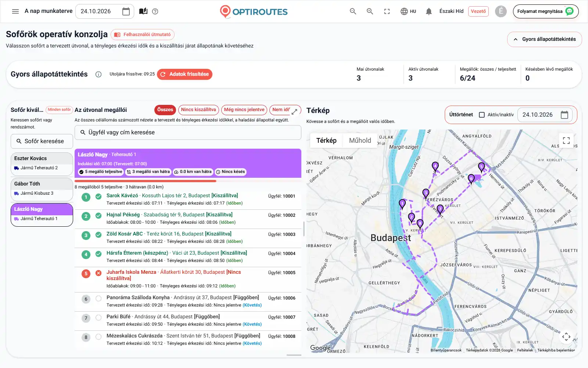
Task: Switch map to Térkép view
Action: 326,141
